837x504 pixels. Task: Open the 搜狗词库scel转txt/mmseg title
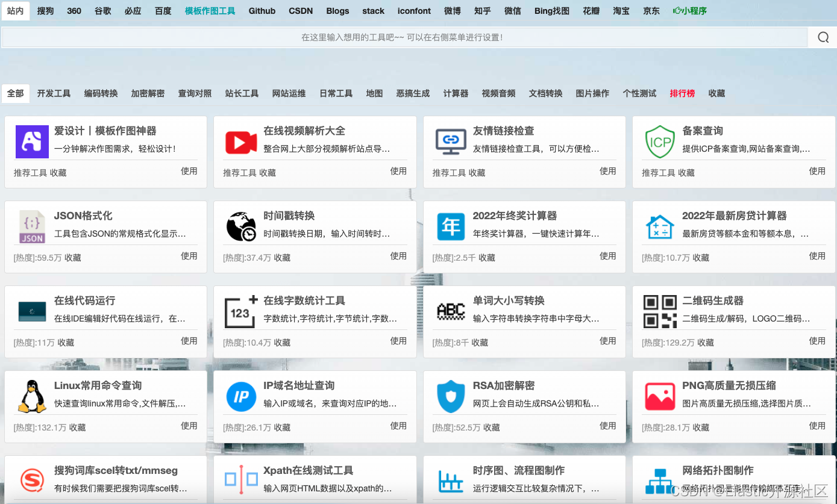pyautogui.click(x=116, y=470)
